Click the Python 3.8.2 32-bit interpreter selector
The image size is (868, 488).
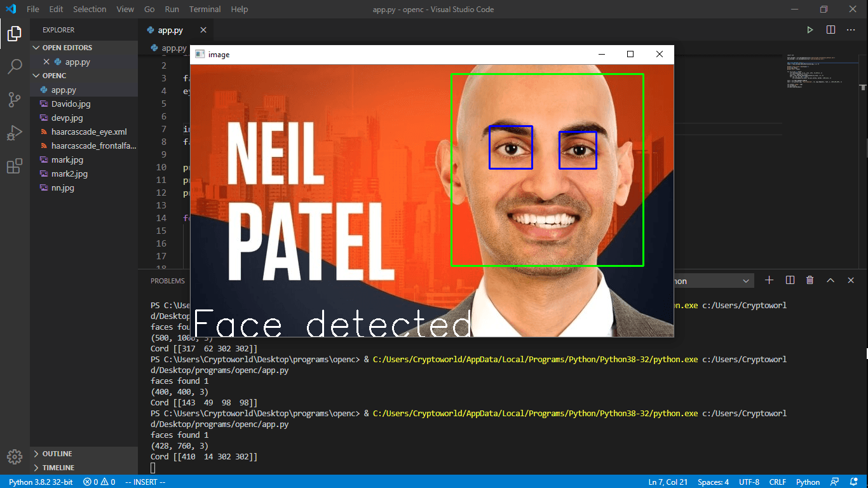(x=41, y=482)
